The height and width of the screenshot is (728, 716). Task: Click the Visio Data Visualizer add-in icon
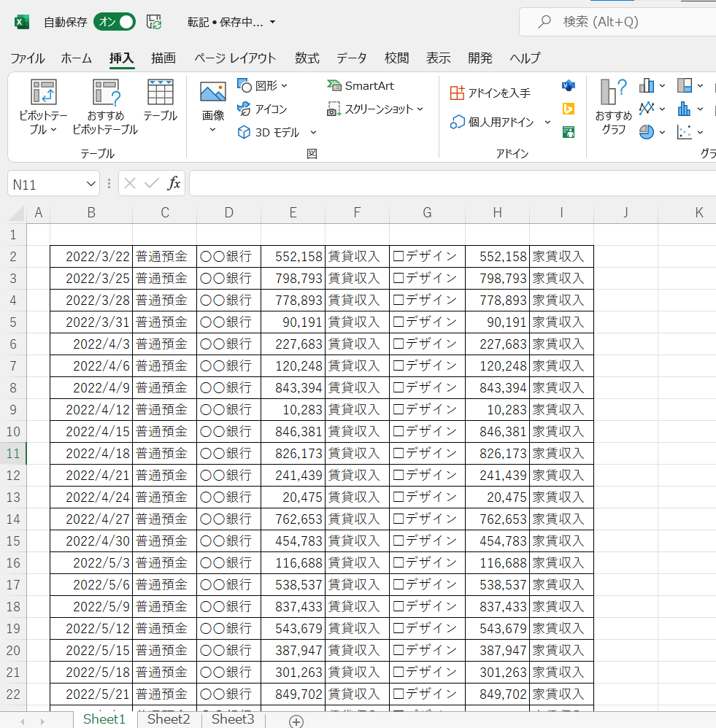click(569, 86)
